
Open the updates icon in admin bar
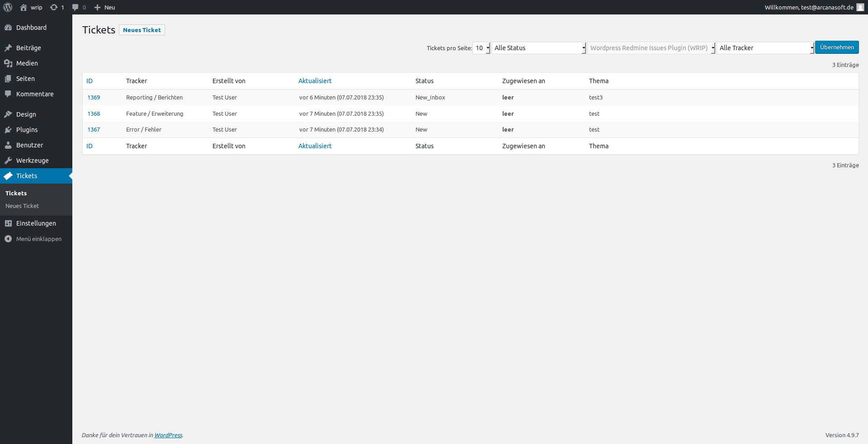[54, 7]
